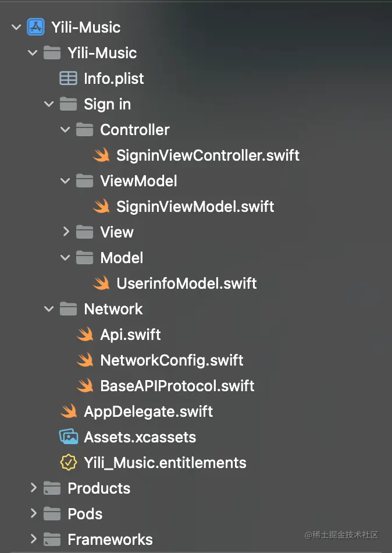The height and width of the screenshot is (553, 392).
Task: Open BaseAPIProtocol.swift file
Action: coord(177,386)
